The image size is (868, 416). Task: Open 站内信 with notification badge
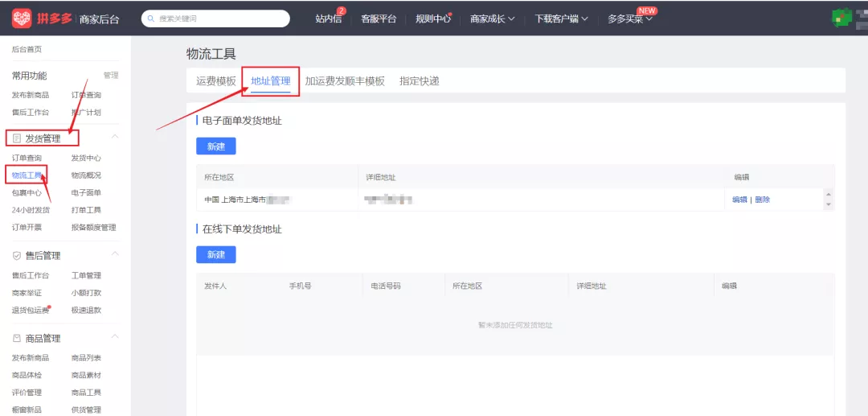[329, 19]
